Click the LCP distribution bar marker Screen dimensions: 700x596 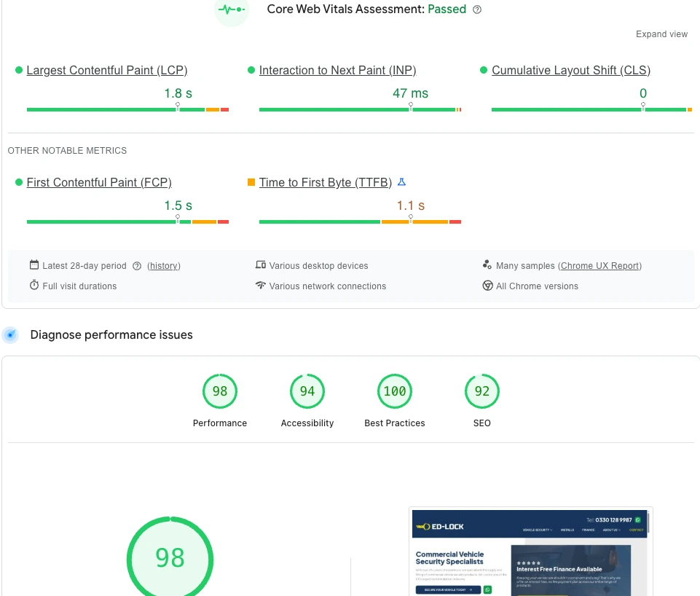[x=178, y=106]
